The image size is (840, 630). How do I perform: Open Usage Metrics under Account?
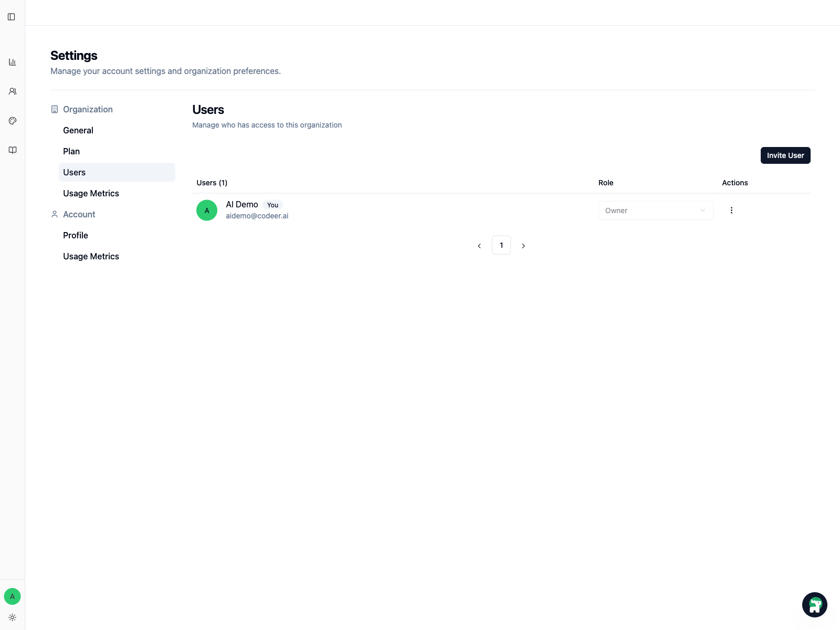tap(90, 256)
